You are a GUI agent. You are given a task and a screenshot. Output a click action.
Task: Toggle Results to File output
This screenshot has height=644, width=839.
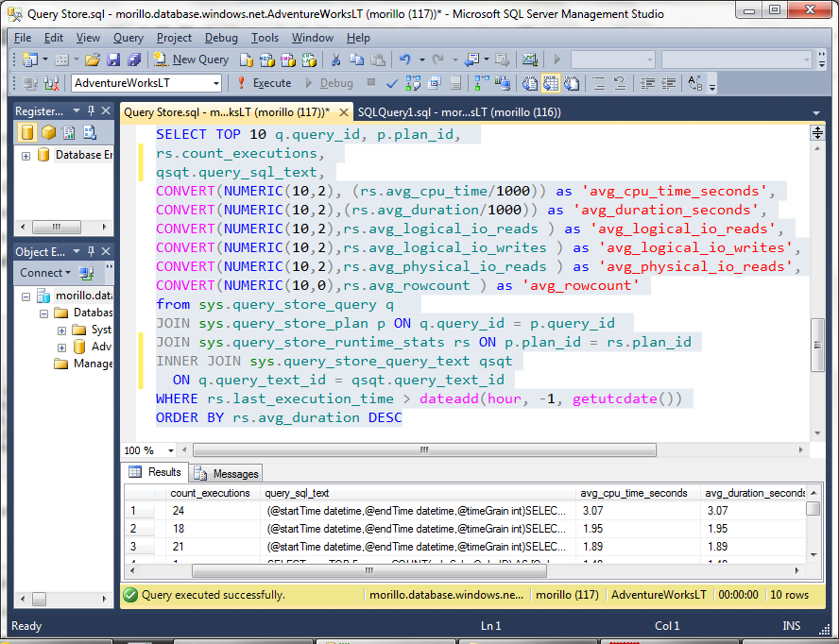572,83
